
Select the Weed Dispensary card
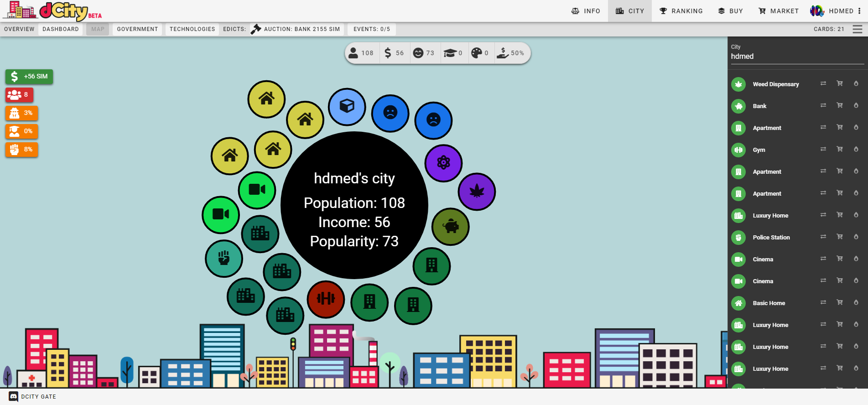[x=775, y=84]
